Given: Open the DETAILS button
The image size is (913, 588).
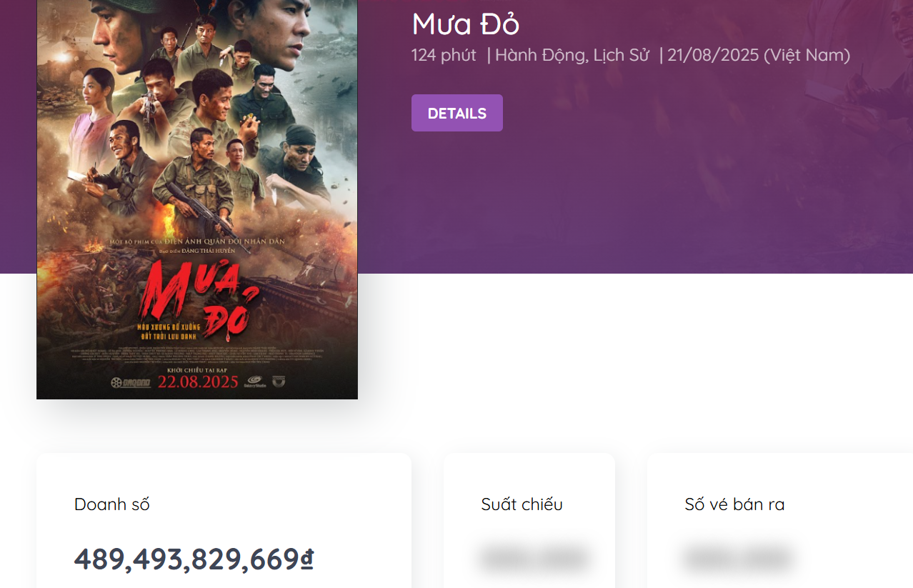Looking at the screenshot, I should point(456,113).
